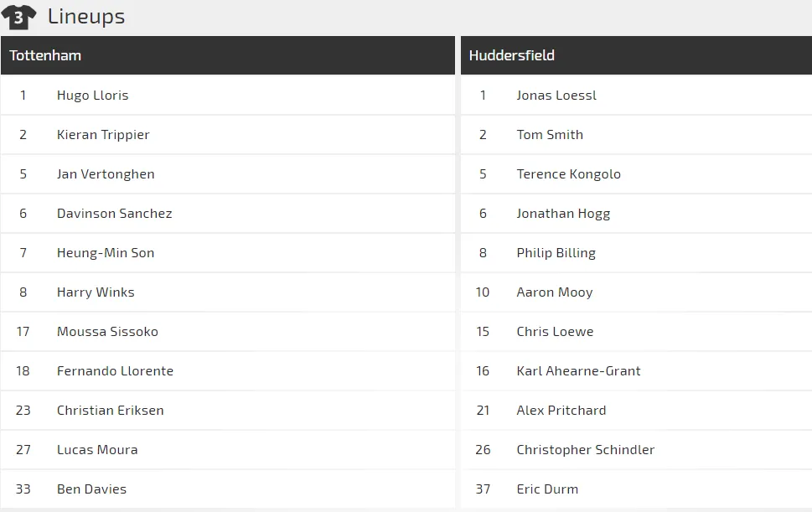Select Jan Vertonghen in the lineup
This screenshot has height=512, width=812.
click(106, 174)
